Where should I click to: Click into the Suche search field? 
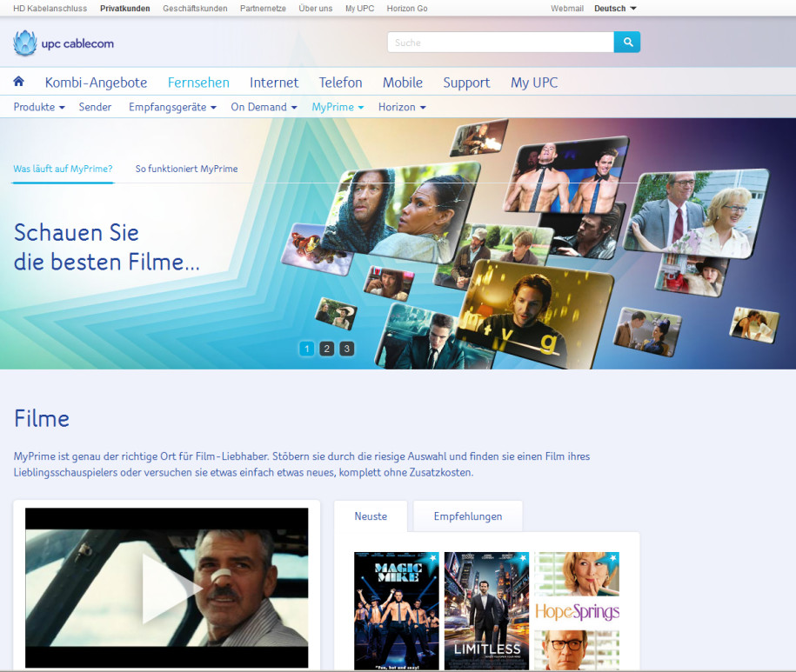pos(500,42)
